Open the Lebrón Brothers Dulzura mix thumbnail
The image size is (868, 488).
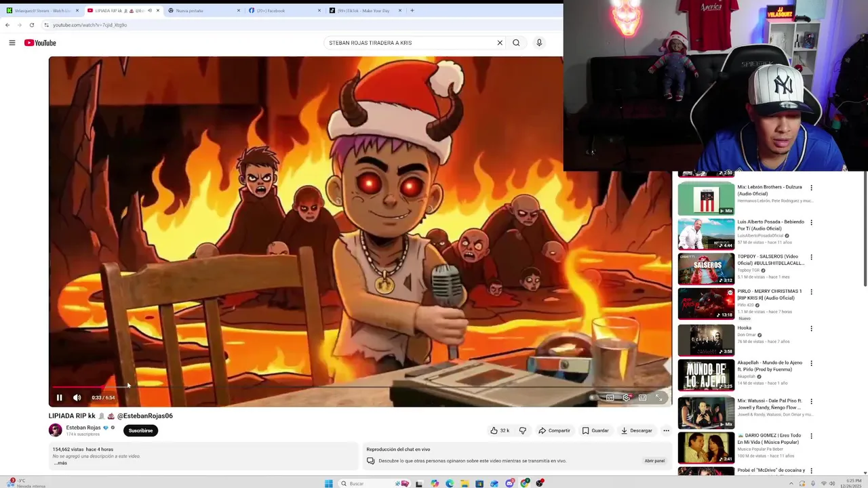pos(706,199)
